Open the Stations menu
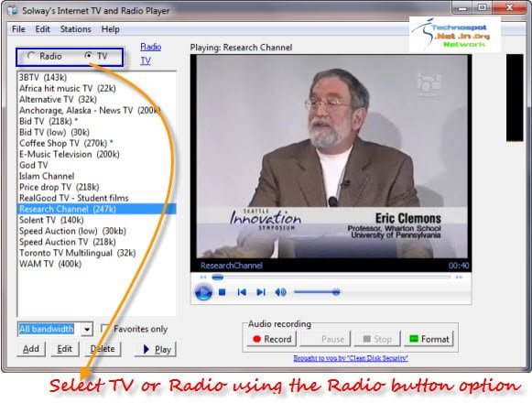The image size is (532, 403). (76, 29)
